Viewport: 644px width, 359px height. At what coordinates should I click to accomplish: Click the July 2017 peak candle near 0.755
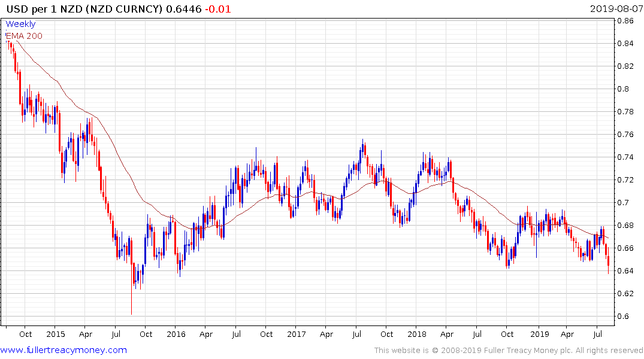point(362,148)
